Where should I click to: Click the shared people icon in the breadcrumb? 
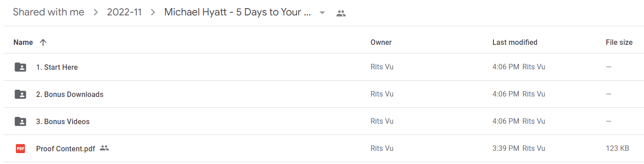point(341,13)
